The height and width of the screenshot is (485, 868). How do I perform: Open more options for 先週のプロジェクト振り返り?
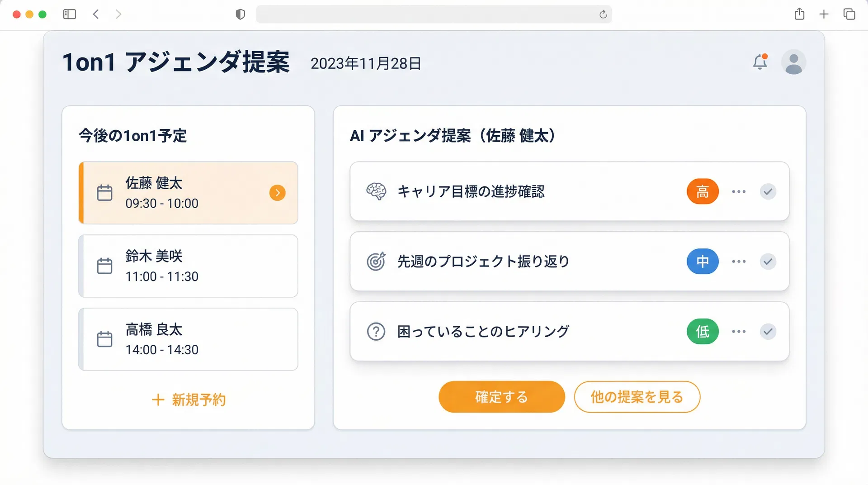pyautogui.click(x=739, y=262)
